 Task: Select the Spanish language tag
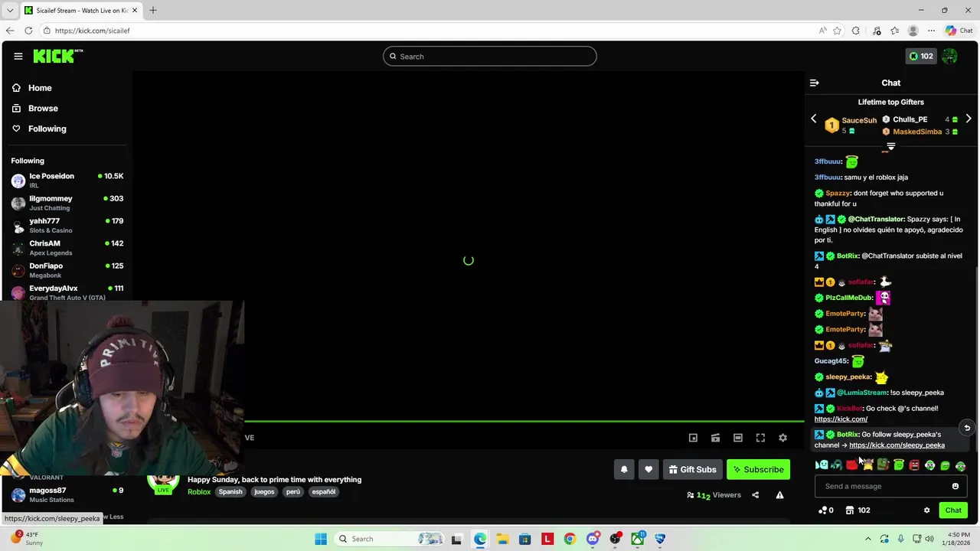[230, 492]
